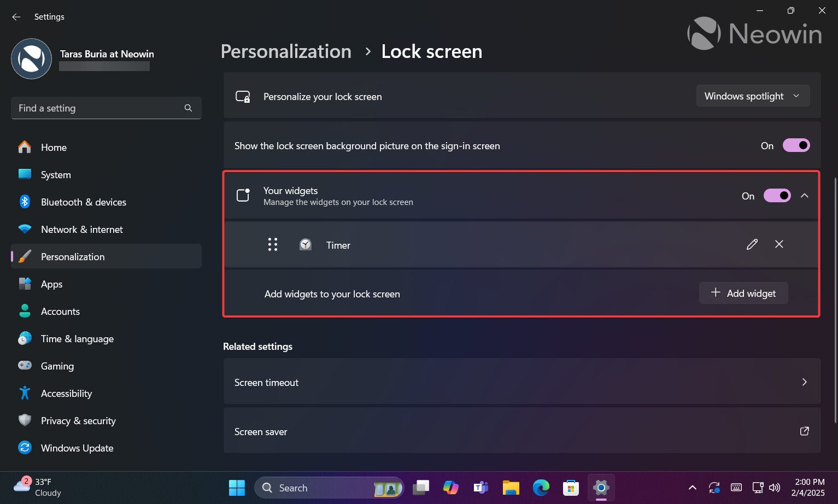The width and height of the screenshot is (838, 504).
Task: Go to Accounts settings
Action: coord(60,311)
